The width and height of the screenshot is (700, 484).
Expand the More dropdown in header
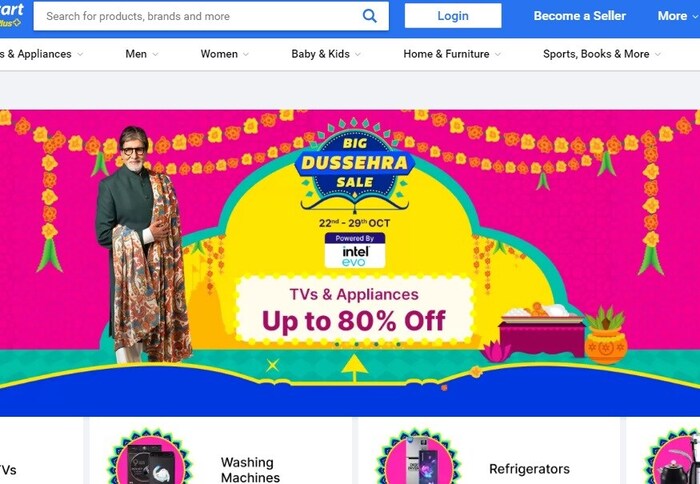click(x=677, y=16)
